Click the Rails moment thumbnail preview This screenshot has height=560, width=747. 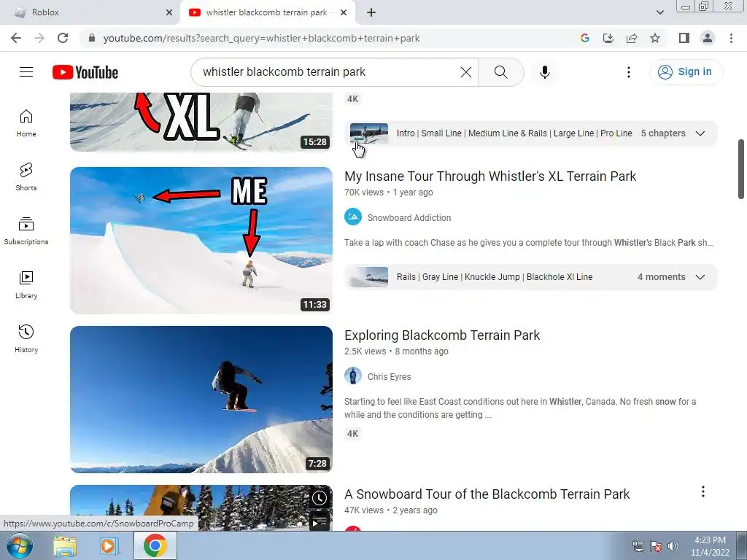[x=368, y=277]
